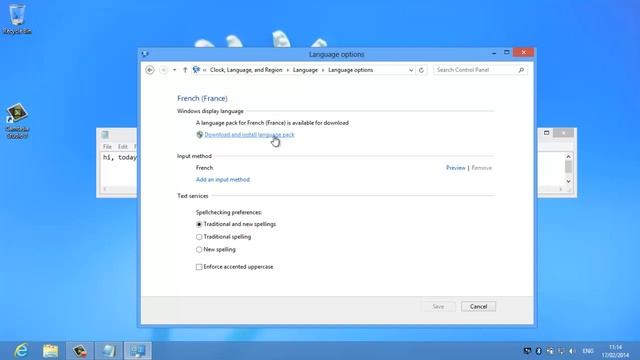Screen dimensions: 640x360
Task: Click the Notepad vertical scrollbar up arrow
Action: coord(568,156)
